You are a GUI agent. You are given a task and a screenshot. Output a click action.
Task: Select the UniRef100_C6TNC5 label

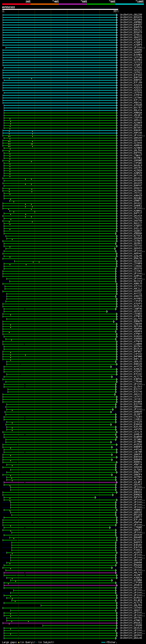pyautogui.click(x=131, y=241)
